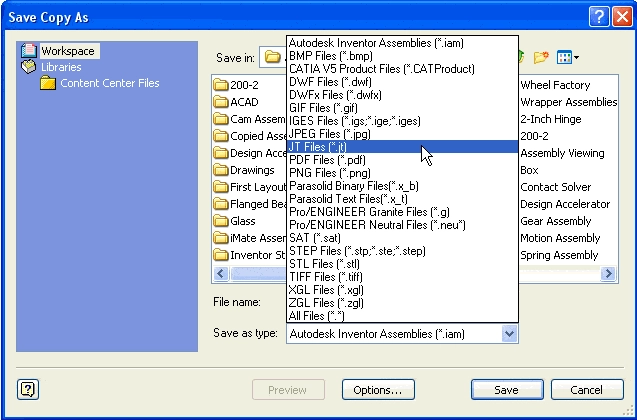Open the Copied Asse folder
Screen dimensions: 637x420
[249, 136]
